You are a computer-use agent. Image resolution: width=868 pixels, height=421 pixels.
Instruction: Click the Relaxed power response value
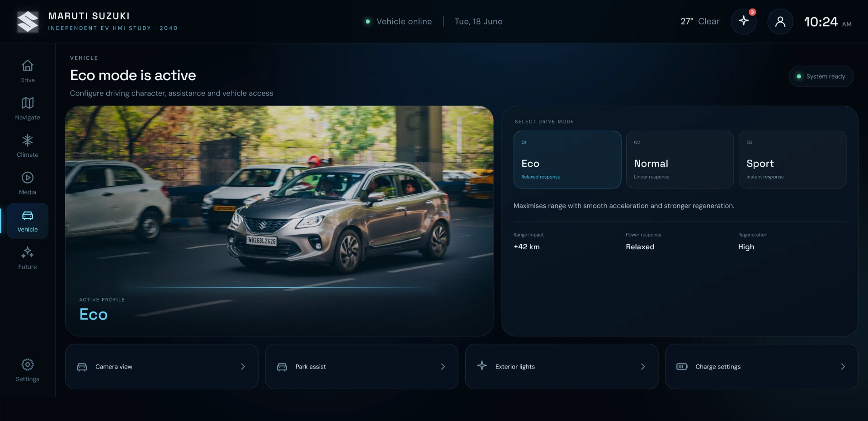640,247
